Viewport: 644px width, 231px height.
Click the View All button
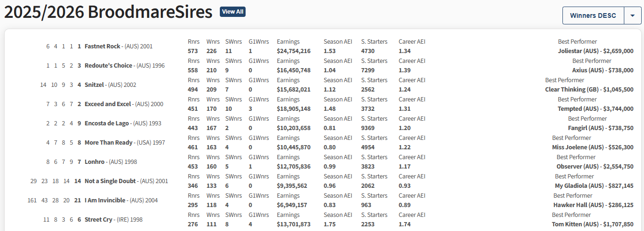(232, 12)
